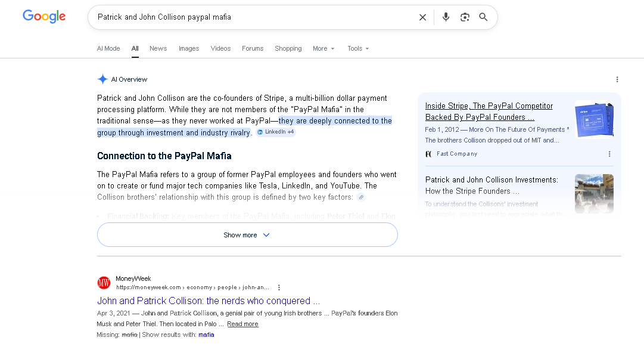Click the moneyweek.com breadcrumb URL
The height and width of the screenshot is (353, 644).
(192, 287)
